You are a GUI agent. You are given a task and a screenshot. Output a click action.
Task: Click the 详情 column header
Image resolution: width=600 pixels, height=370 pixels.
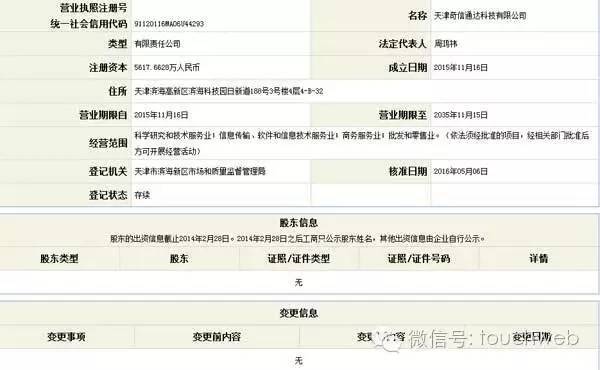click(x=538, y=259)
